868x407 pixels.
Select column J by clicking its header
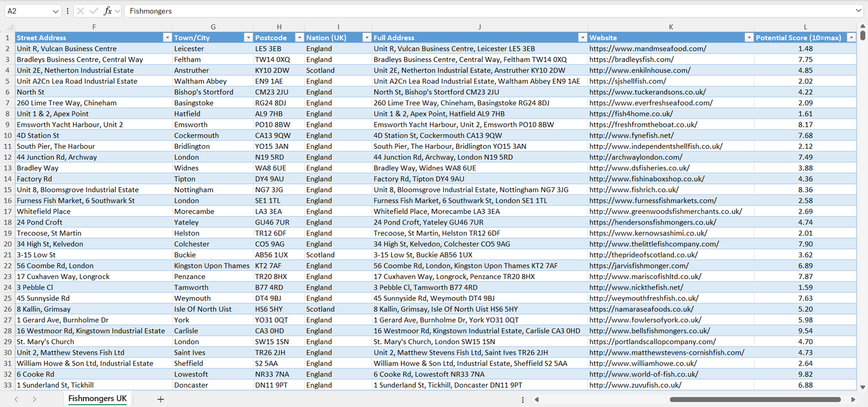click(479, 26)
